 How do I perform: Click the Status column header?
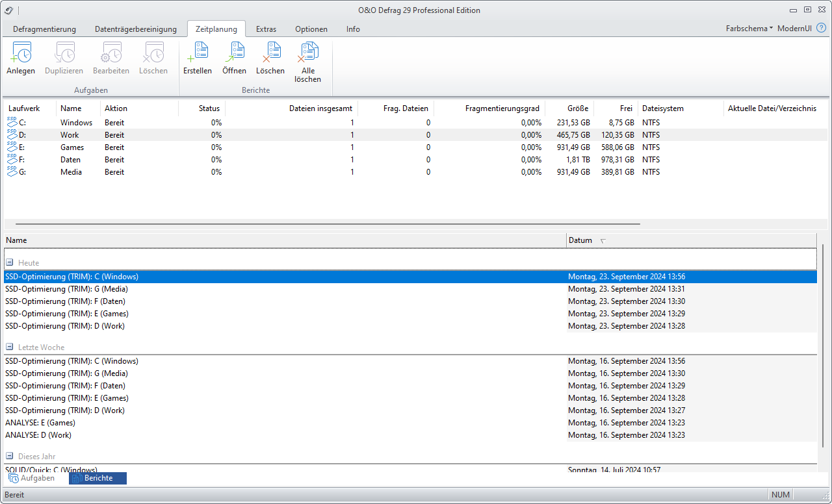[202, 108]
